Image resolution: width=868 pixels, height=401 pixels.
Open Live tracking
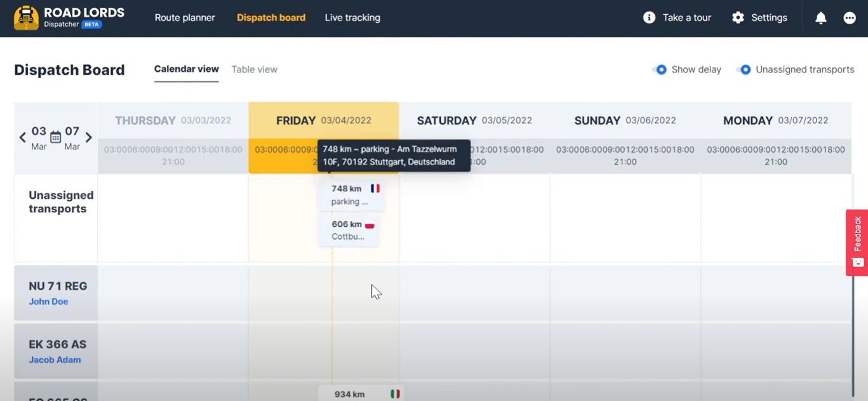[352, 17]
